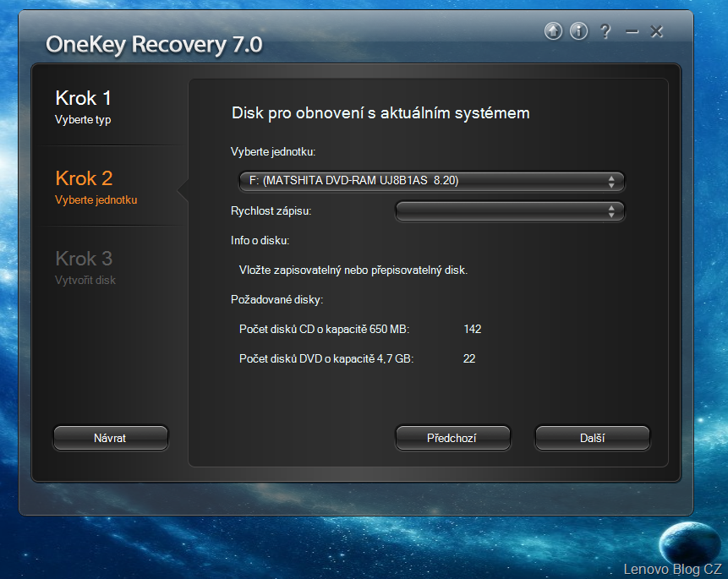Click the OneKey Recovery 7.0 title
This screenshot has width=728, height=579.
[x=154, y=45]
